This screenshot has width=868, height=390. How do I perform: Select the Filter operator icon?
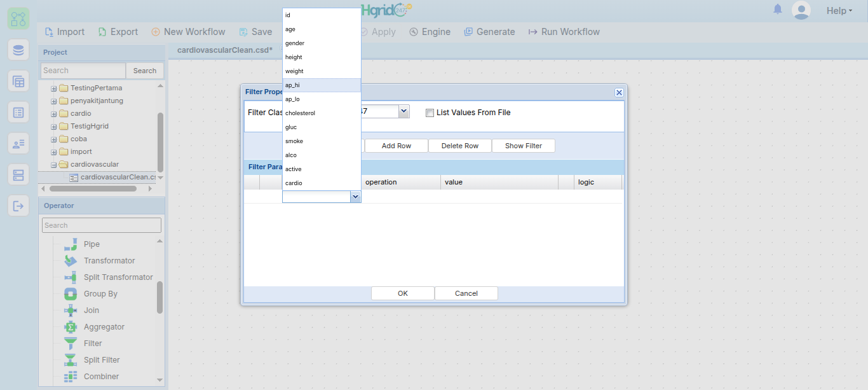pyautogui.click(x=71, y=344)
